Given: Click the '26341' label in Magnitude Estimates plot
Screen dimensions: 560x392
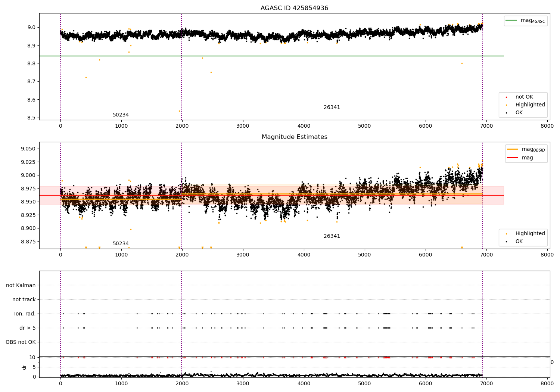Looking at the screenshot, I should click(x=332, y=236).
